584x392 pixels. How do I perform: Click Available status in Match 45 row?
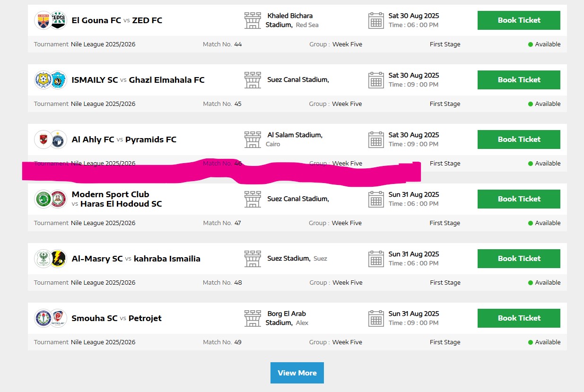[544, 104]
